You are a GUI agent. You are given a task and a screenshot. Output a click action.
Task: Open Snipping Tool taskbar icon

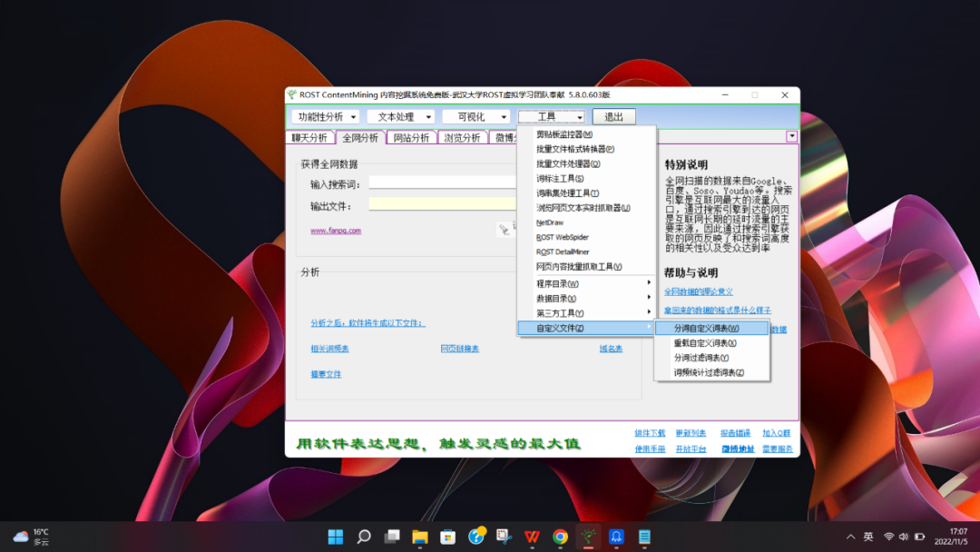pyautogui.click(x=505, y=537)
